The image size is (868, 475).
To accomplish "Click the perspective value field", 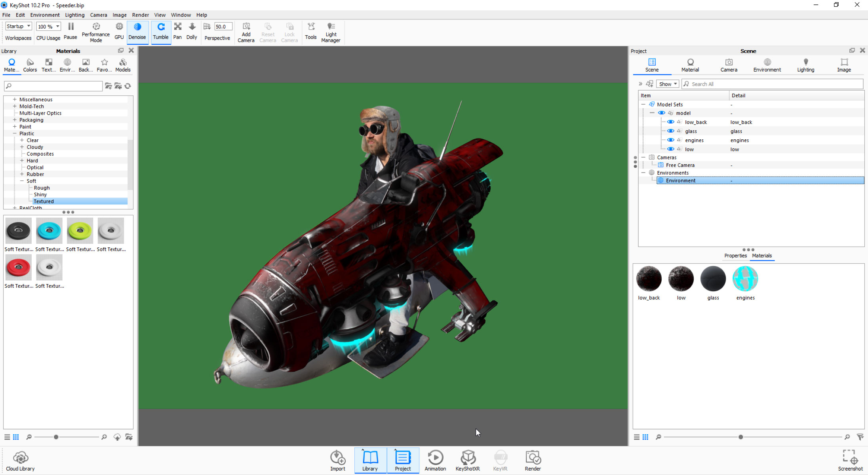I will [x=223, y=27].
